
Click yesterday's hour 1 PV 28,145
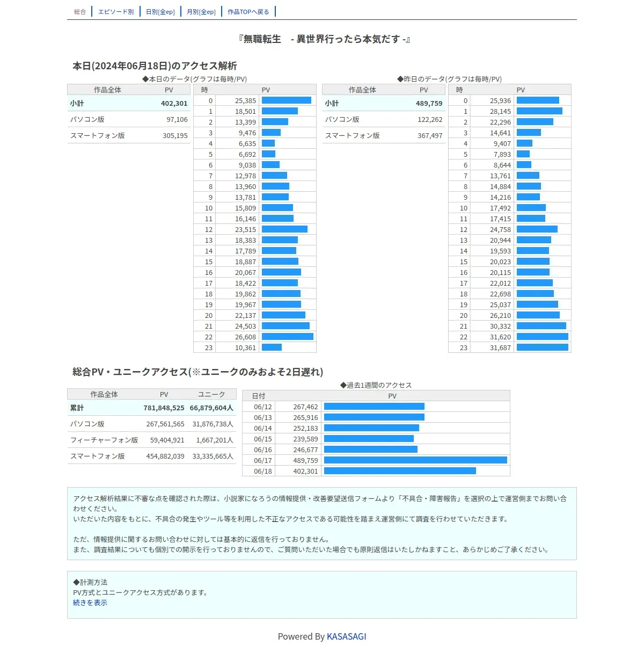501,111
